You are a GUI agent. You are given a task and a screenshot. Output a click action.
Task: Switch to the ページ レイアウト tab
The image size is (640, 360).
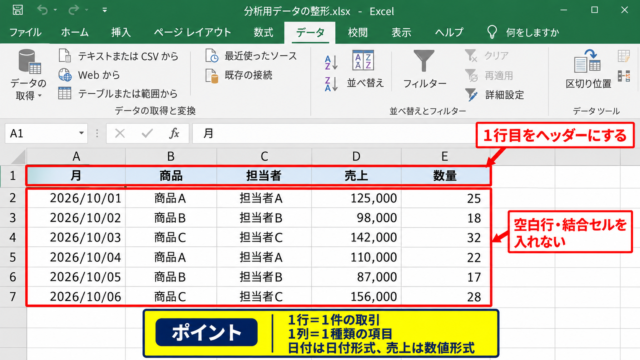pyautogui.click(x=192, y=32)
